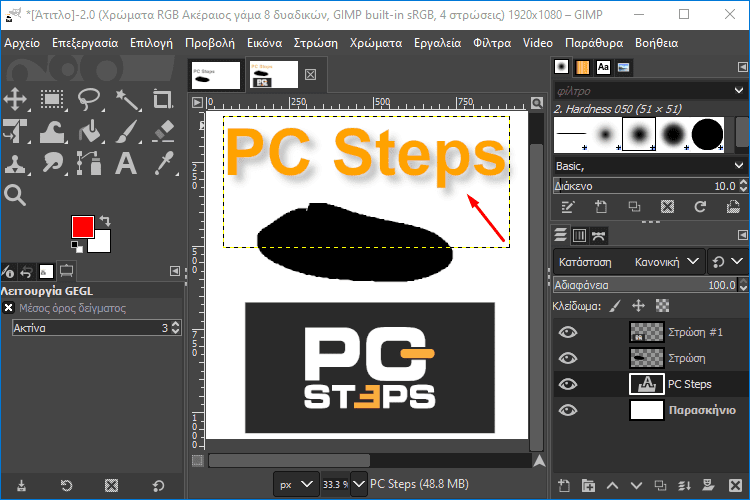The width and height of the screenshot is (750, 500).
Task: Select the Bucket Fill tool
Action: (x=89, y=131)
